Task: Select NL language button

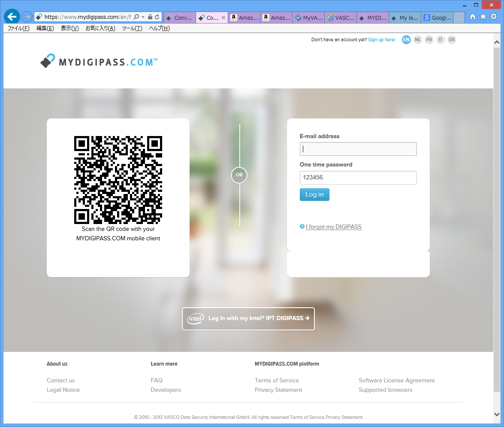Action: tap(417, 39)
